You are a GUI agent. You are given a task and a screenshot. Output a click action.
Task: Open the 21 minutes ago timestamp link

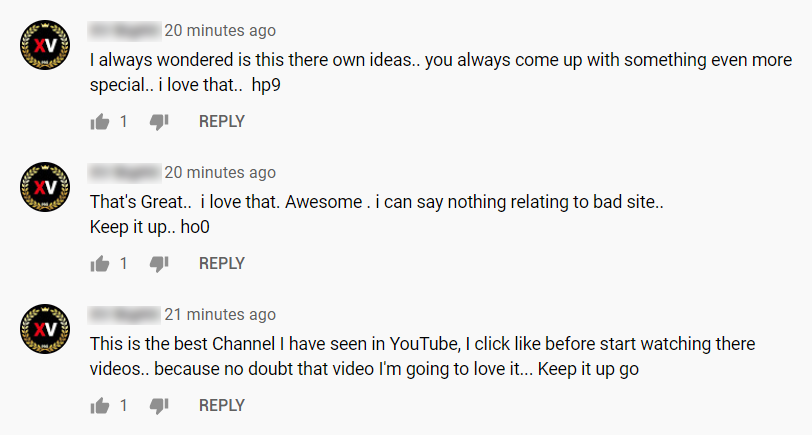(220, 315)
